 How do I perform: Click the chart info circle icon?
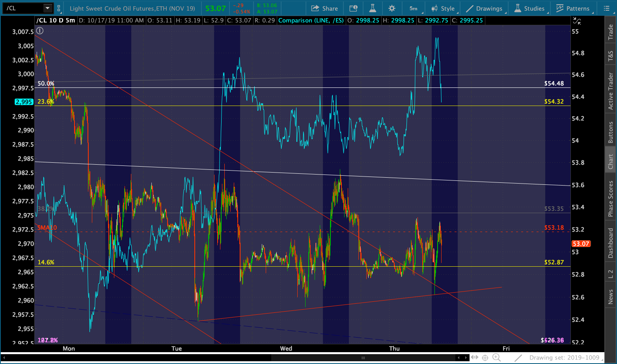coord(40,31)
